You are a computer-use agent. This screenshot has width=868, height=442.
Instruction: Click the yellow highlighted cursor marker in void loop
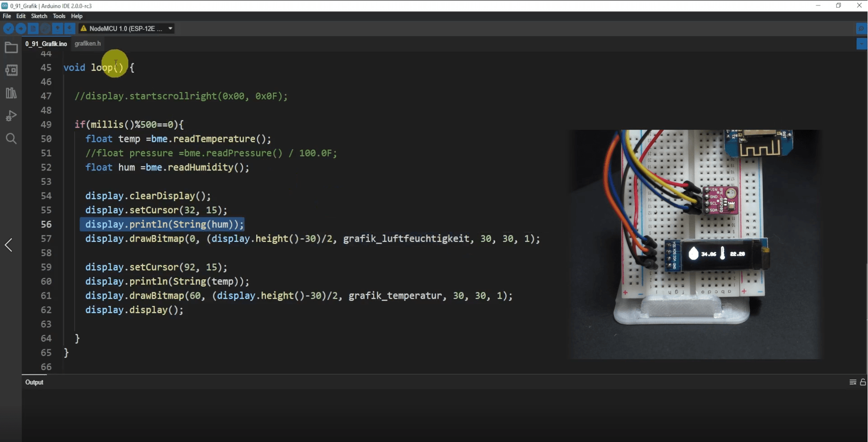(116, 64)
